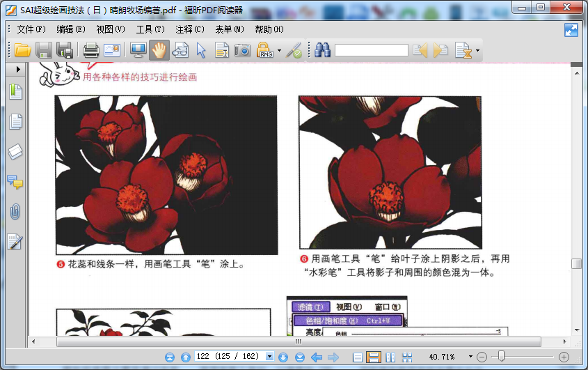This screenshot has height=370, width=588.
Task: Click the zoom out minus button
Action: 482,357
